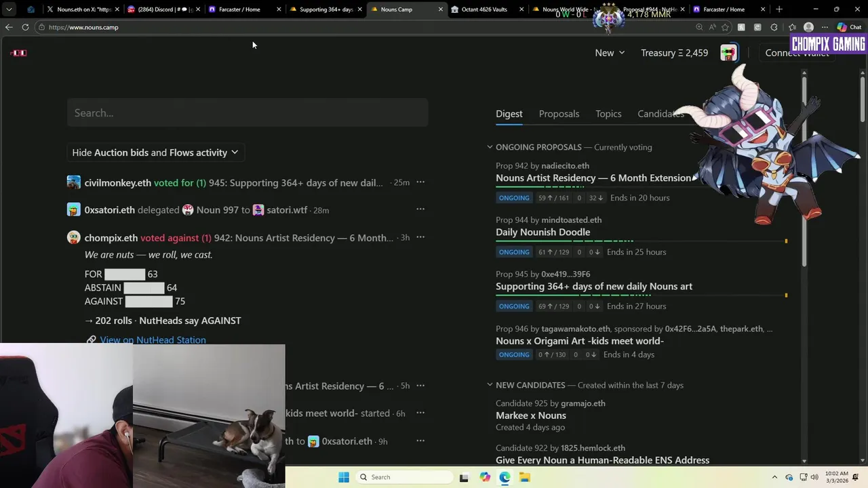Open 1825.hemlock.eth's profile from Candidate 922

click(x=593, y=448)
